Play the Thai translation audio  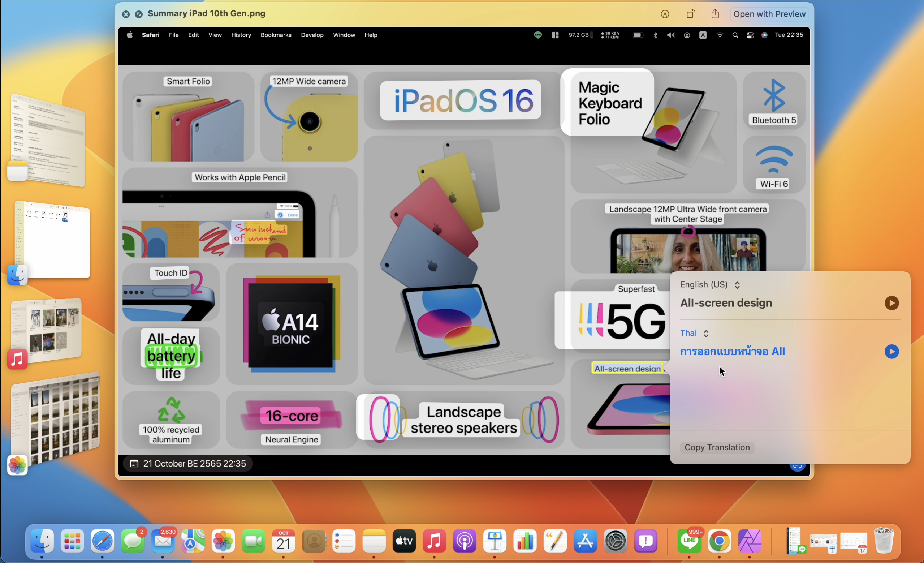pyautogui.click(x=891, y=352)
